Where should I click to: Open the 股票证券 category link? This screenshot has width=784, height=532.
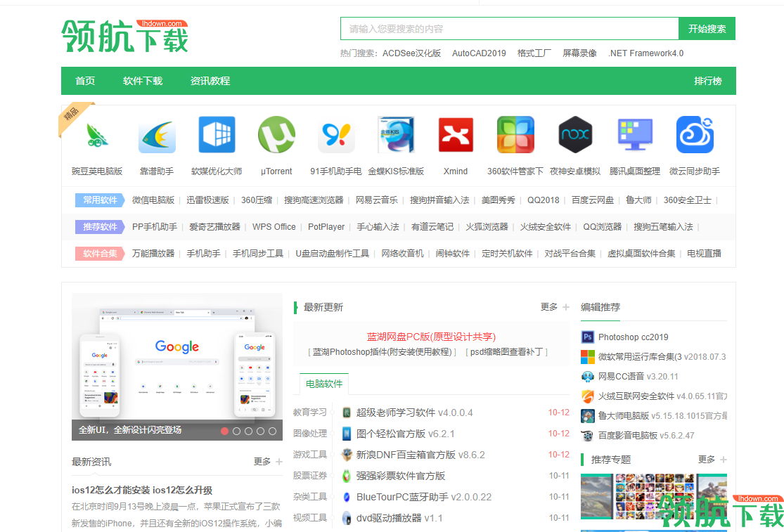(x=310, y=476)
